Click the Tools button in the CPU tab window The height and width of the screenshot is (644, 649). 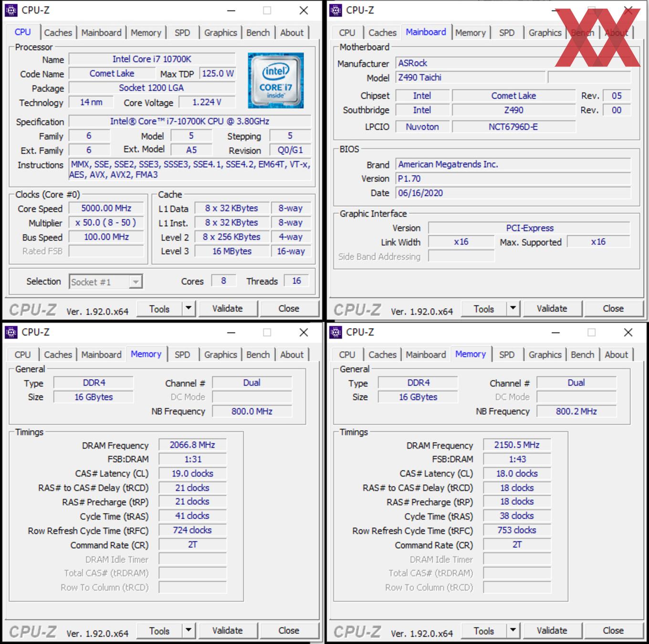tap(159, 309)
